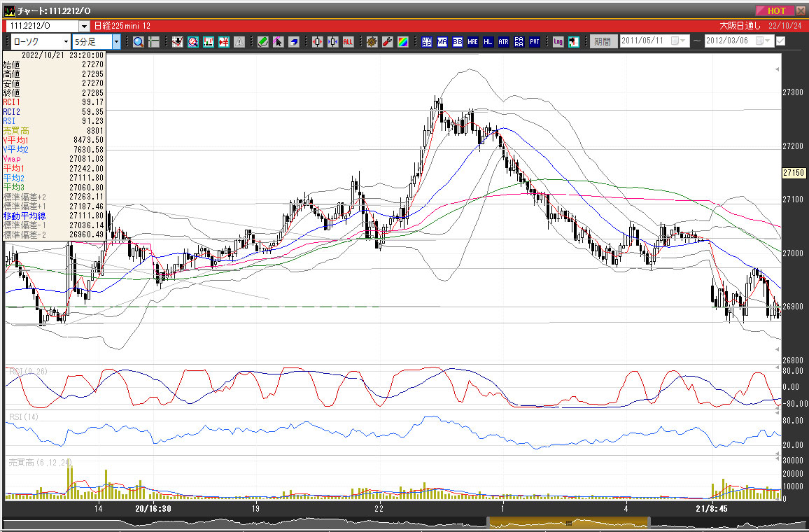
Task: Click the chart icon with downward arrow
Action: pos(178,42)
